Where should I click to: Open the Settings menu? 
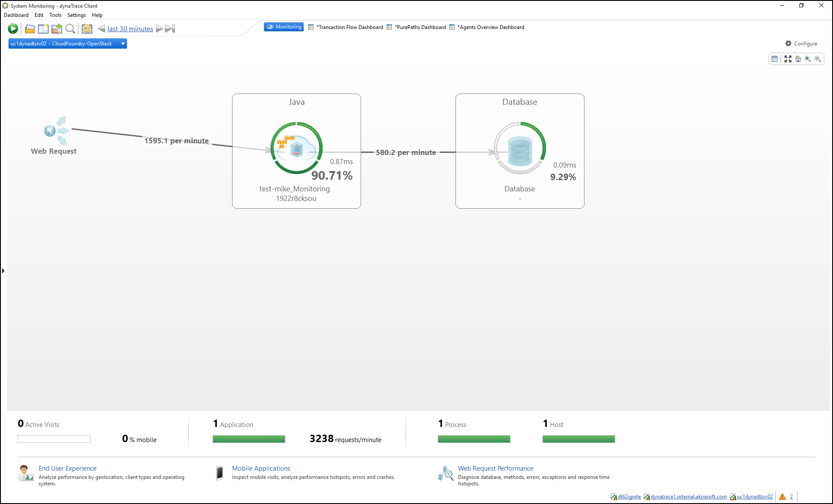click(77, 15)
